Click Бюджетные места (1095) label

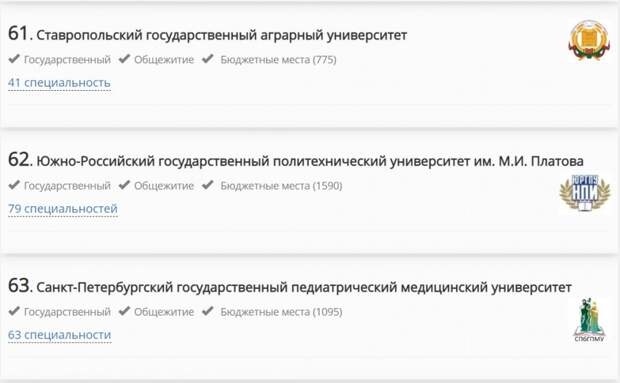pos(281,312)
